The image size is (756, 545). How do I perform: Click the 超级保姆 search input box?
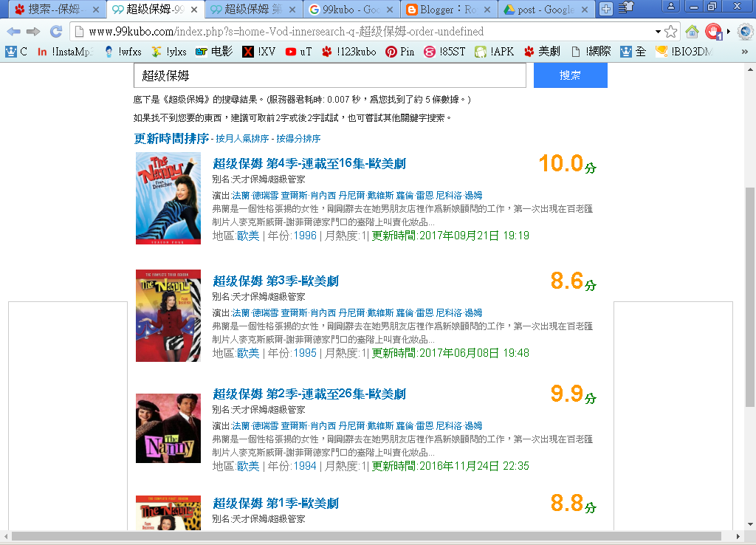[x=330, y=75]
